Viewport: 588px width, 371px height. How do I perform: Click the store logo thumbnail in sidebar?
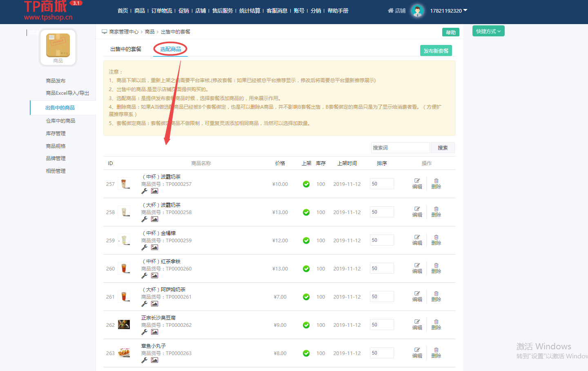58,46
